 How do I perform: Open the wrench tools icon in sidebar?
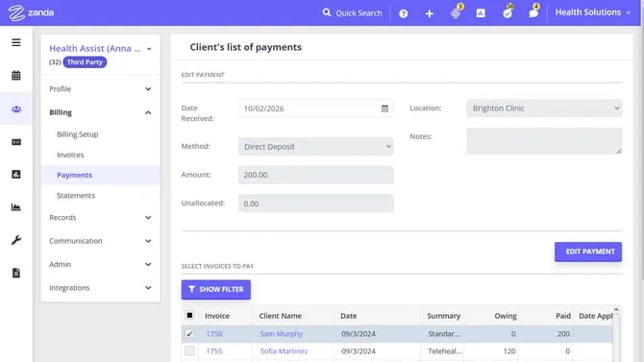(x=16, y=240)
